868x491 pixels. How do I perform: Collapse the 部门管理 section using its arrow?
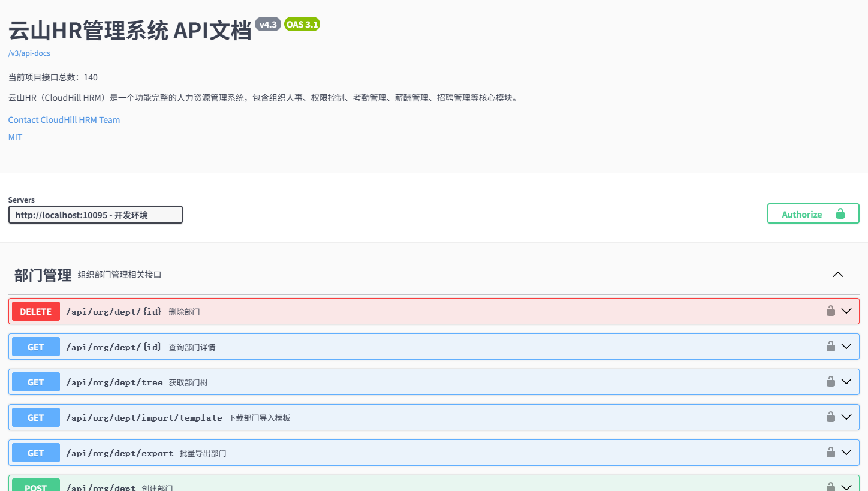click(838, 275)
